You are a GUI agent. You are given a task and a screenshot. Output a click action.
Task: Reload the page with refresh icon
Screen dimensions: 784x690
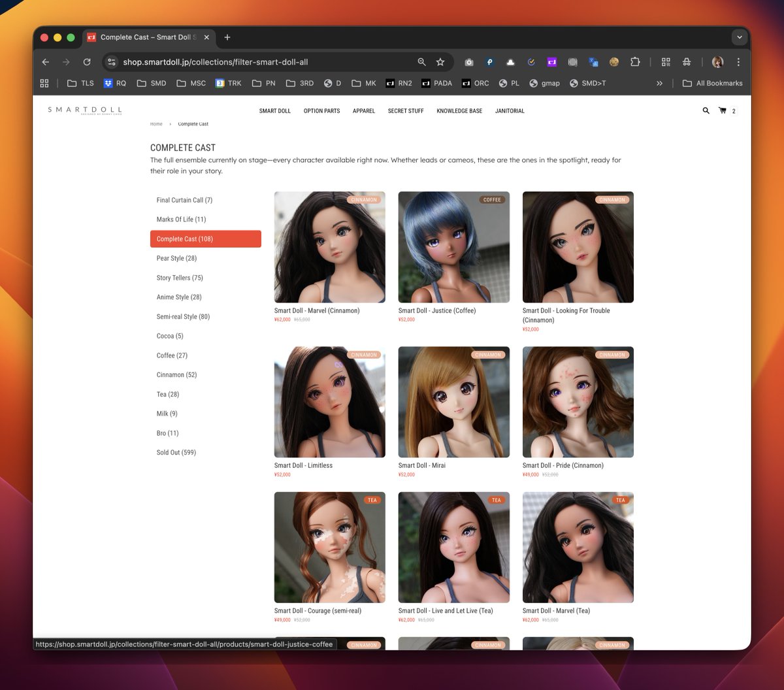click(x=87, y=62)
